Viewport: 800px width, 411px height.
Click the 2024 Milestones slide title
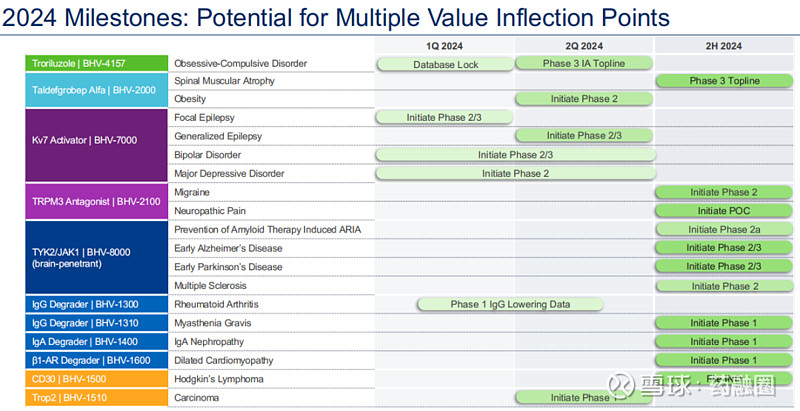click(336, 18)
